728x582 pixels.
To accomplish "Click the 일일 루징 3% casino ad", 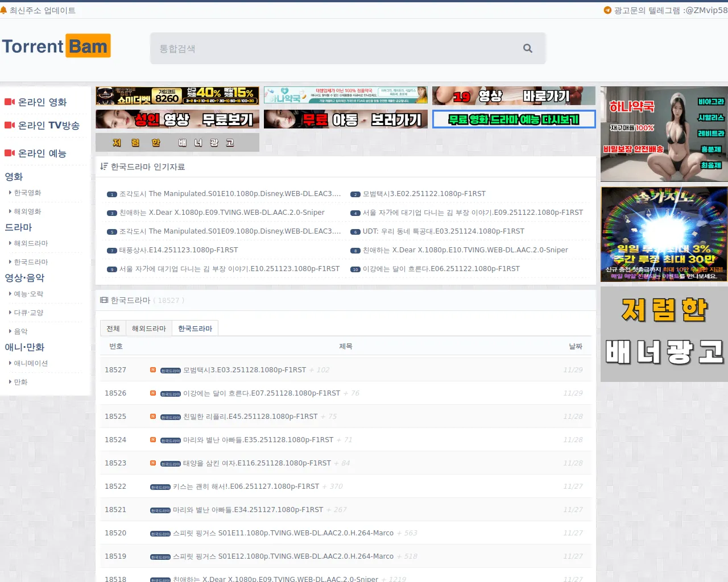I will [x=664, y=234].
